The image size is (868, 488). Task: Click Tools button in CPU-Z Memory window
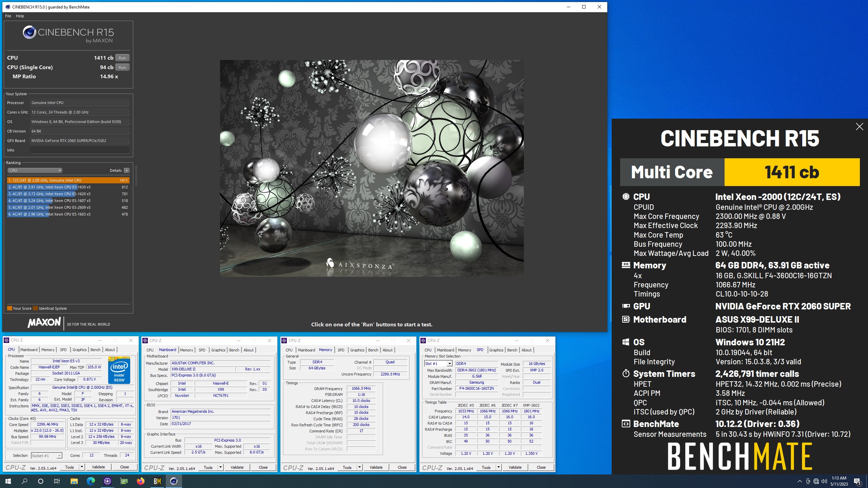347,467
